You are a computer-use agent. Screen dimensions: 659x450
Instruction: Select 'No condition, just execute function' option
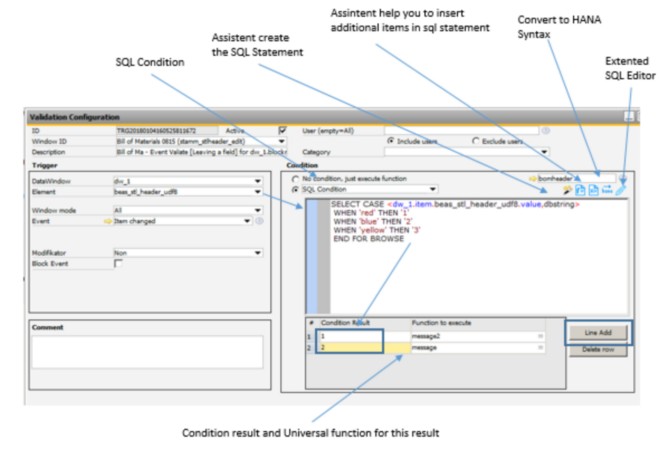point(294,176)
